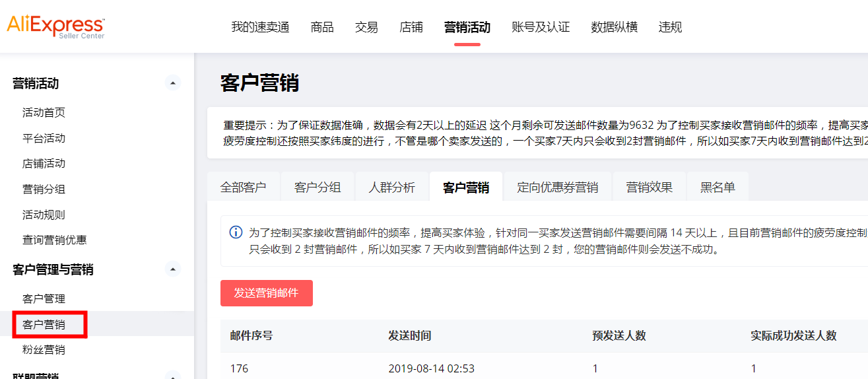The height and width of the screenshot is (379, 868).
Task: Open the 店铺 top menu
Action: (x=411, y=27)
